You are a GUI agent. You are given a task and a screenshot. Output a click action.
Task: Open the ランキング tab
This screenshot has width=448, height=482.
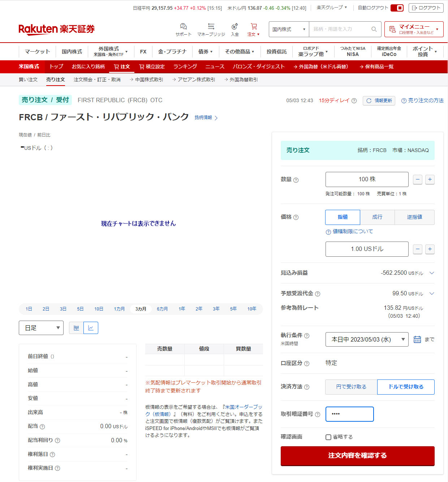[185, 66]
